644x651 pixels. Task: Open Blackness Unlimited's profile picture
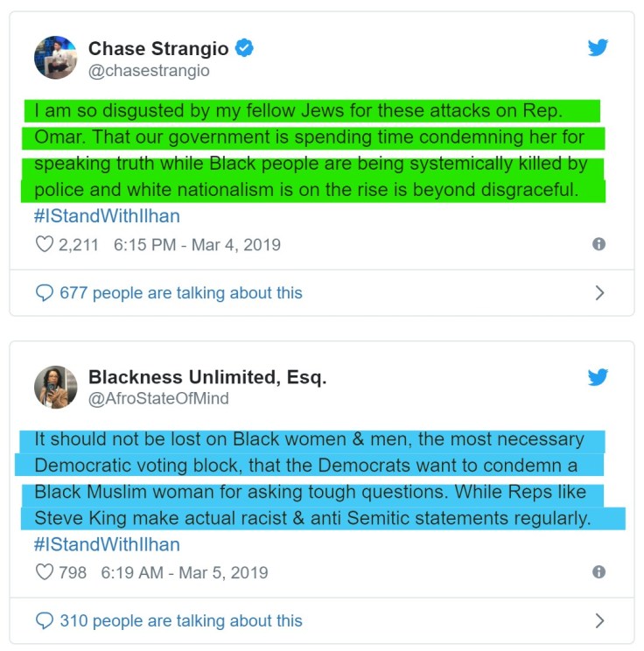(x=56, y=387)
